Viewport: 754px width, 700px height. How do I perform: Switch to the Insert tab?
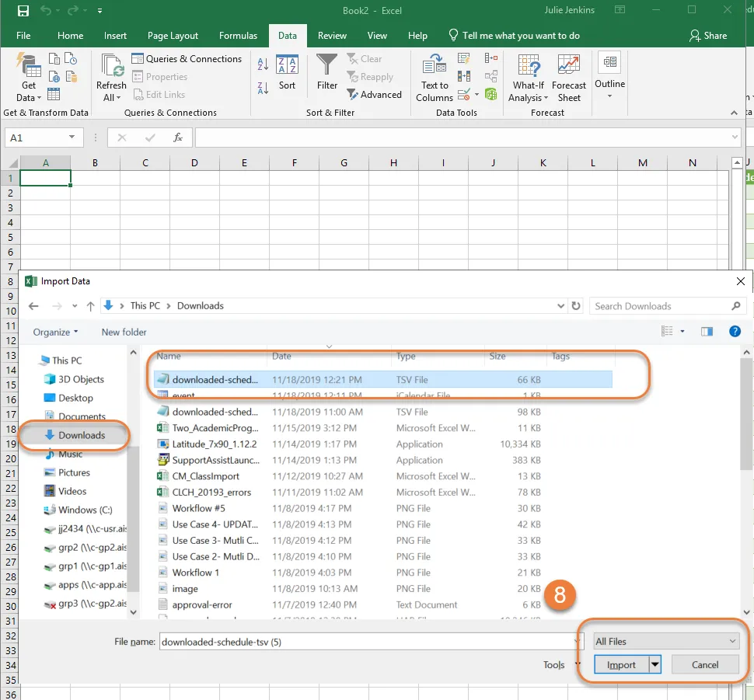point(115,36)
